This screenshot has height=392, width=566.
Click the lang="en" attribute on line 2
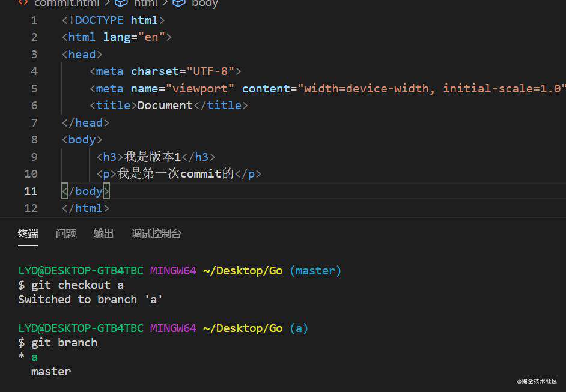[x=134, y=37]
